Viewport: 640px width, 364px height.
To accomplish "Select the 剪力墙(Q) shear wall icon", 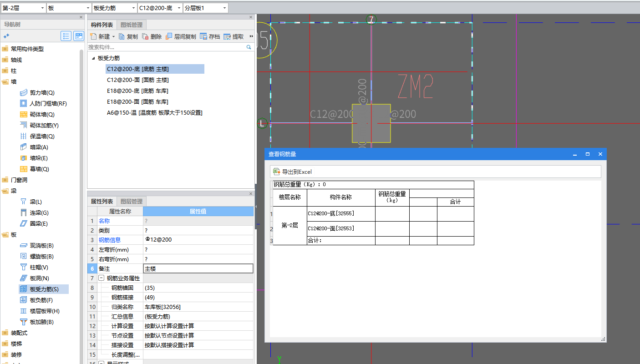I will [x=24, y=92].
